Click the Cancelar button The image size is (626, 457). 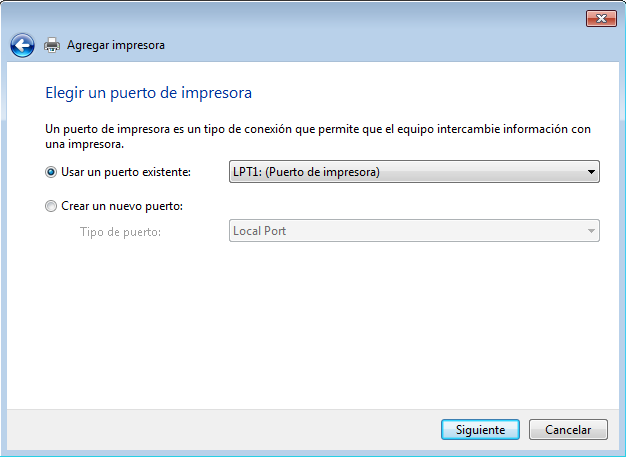coord(568,429)
